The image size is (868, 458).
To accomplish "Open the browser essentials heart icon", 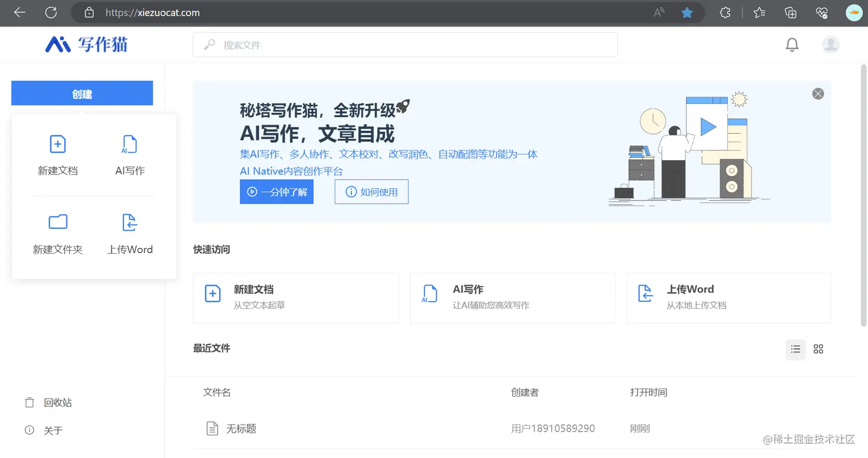I will (x=822, y=13).
